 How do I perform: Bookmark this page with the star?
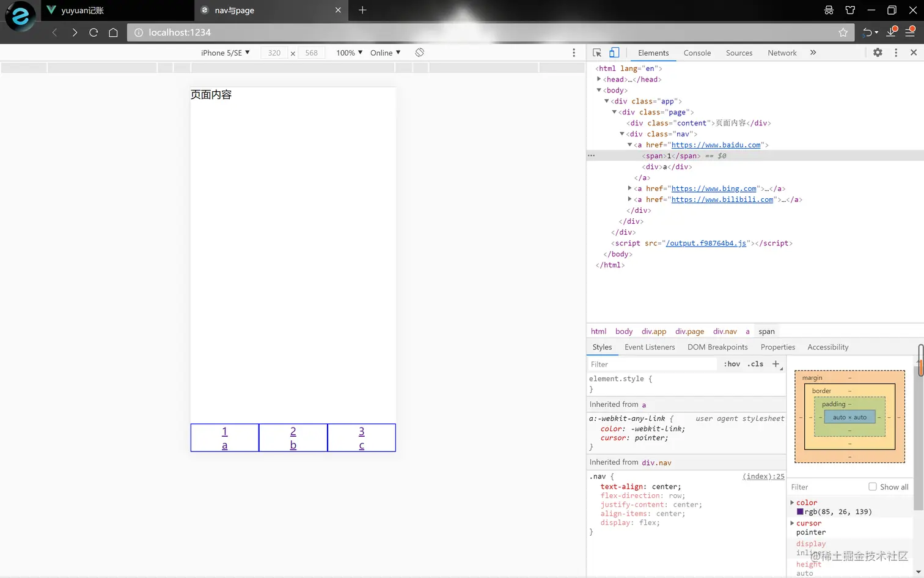pyautogui.click(x=843, y=32)
